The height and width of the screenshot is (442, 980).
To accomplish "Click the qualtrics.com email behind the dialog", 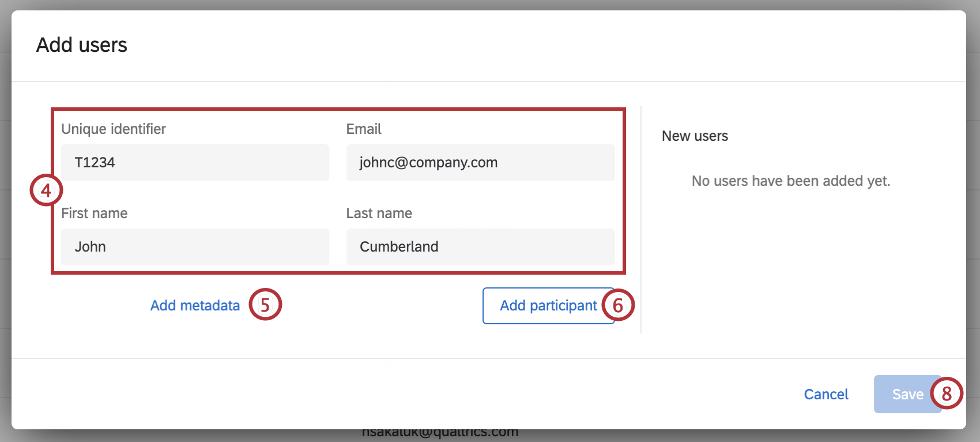I will click(x=440, y=434).
